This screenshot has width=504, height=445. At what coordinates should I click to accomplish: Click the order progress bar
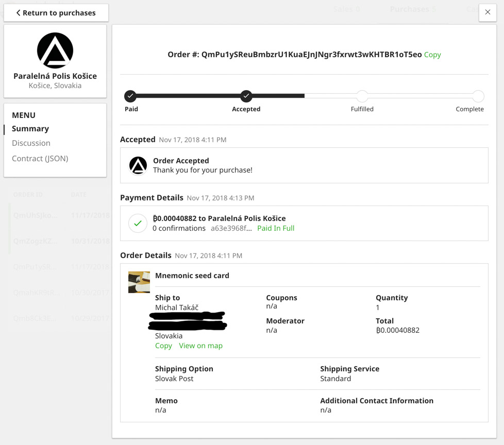click(x=304, y=96)
